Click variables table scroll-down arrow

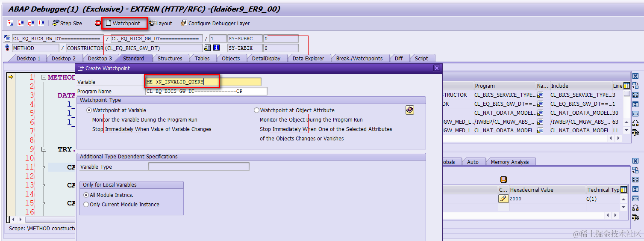624,207
